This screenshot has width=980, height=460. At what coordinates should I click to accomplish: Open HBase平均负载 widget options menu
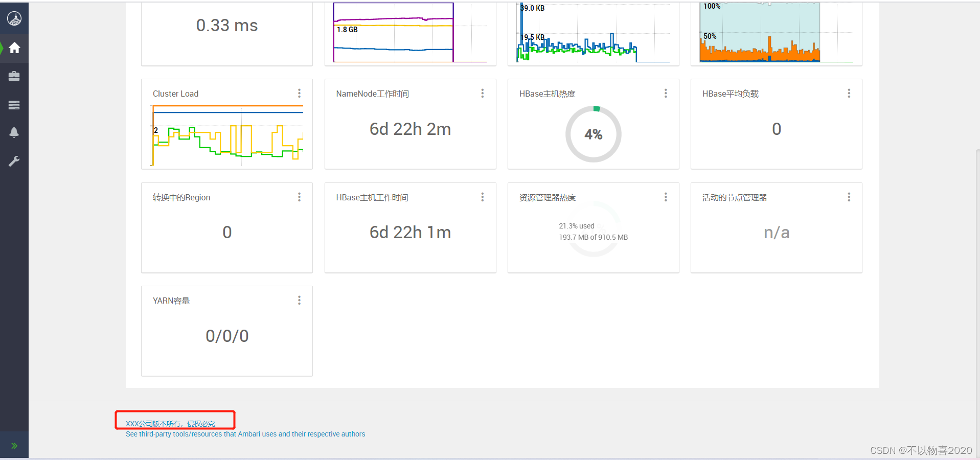pyautogui.click(x=849, y=94)
